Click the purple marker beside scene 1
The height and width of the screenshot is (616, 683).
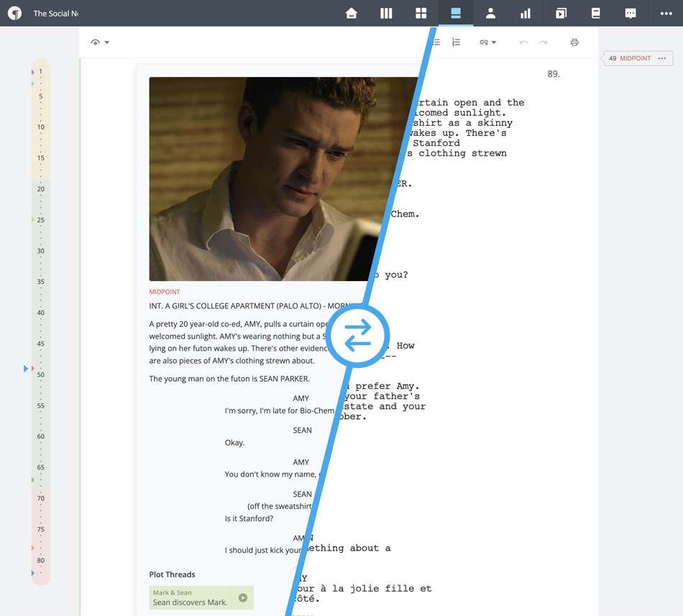pos(32,72)
